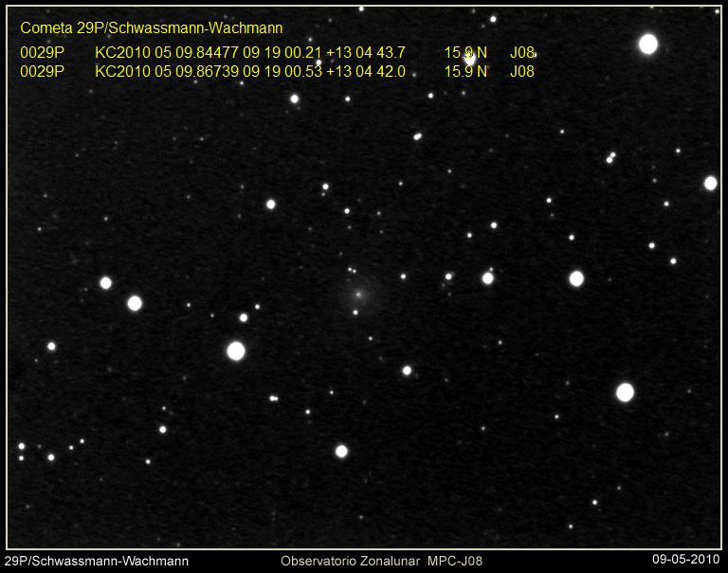Click the yellow title Cometa 29P/Schwassmann-Wachmann
Viewport: 728px width, 573px height.
[x=151, y=28]
